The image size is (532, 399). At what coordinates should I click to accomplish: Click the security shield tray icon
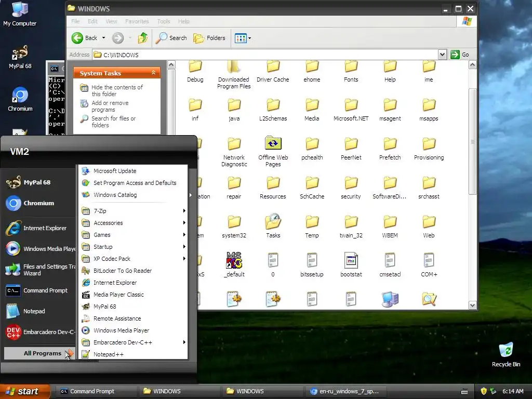tap(484, 391)
